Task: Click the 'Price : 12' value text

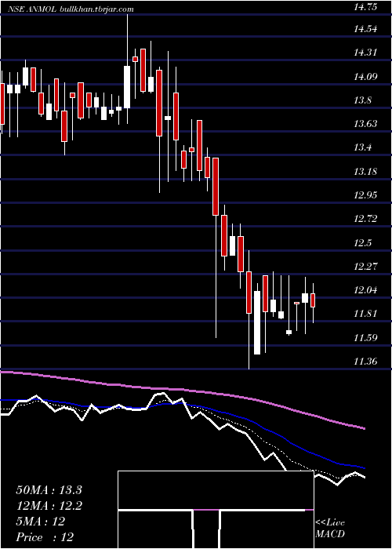Action: 45,537
